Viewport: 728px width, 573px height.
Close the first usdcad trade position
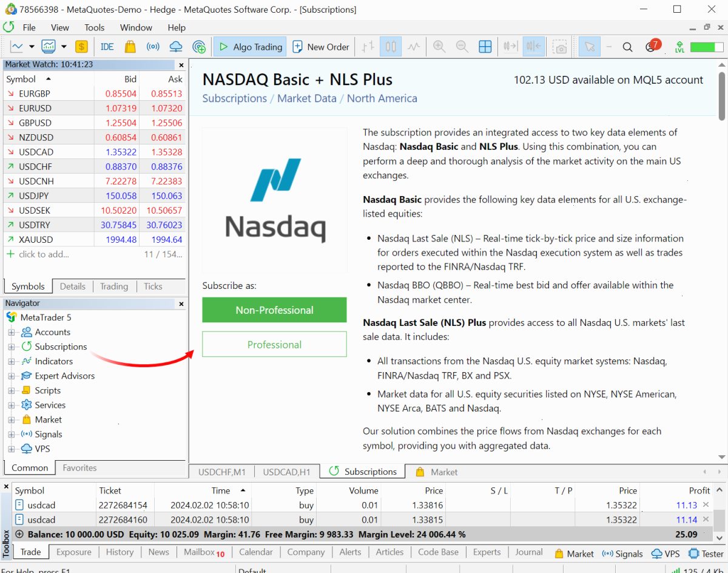click(706, 505)
